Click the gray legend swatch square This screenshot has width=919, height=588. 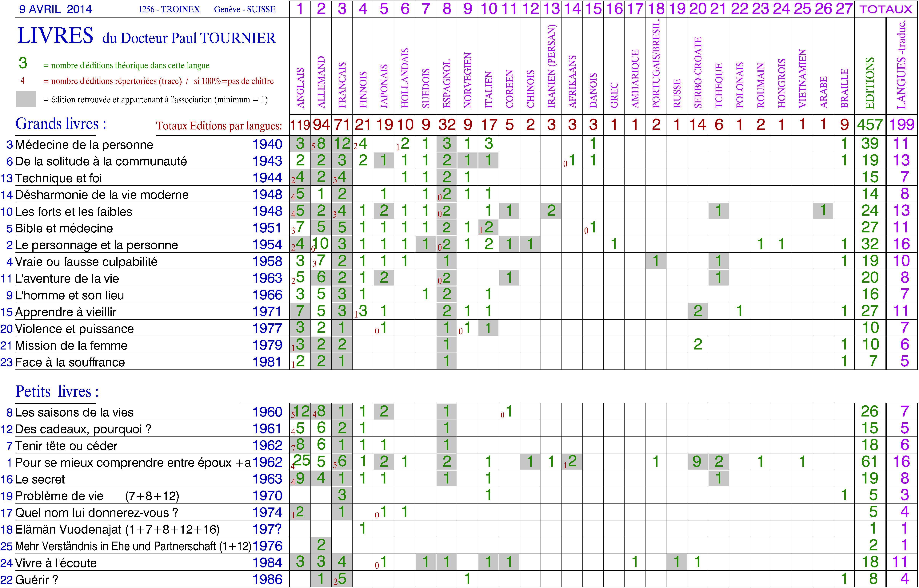point(26,99)
